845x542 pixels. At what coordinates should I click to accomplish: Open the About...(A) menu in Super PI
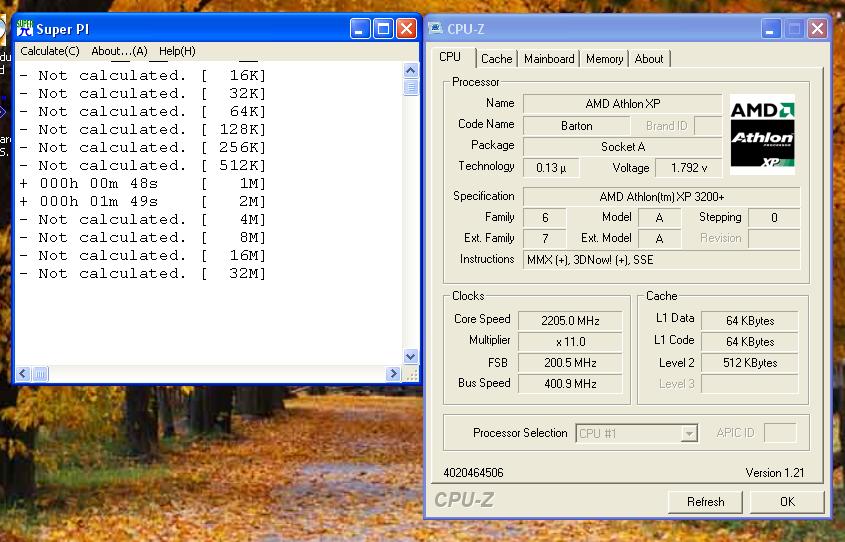pyautogui.click(x=119, y=51)
